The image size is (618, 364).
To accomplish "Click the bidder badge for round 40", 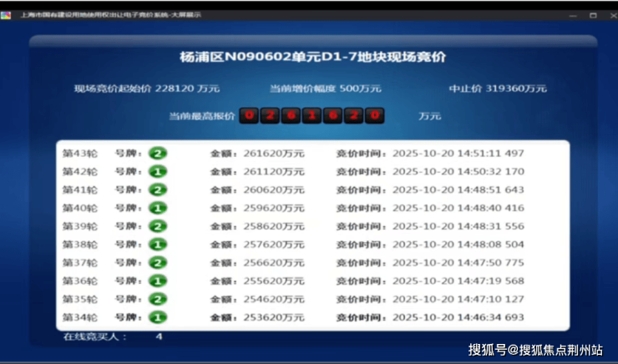I will (158, 208).
